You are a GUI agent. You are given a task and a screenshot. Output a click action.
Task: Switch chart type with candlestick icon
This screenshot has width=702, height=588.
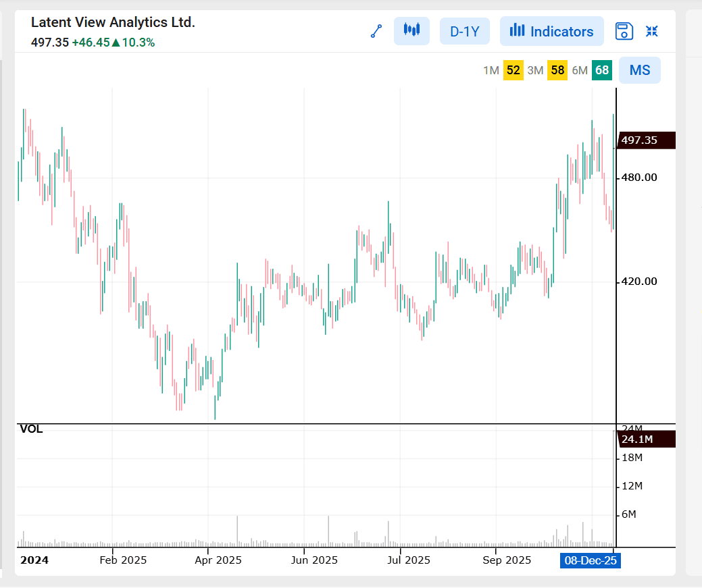(411, 31)
